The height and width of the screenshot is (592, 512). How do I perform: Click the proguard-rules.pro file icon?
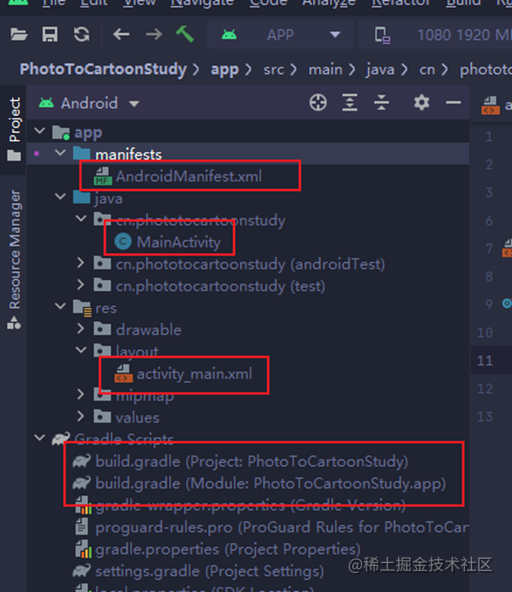82,527
